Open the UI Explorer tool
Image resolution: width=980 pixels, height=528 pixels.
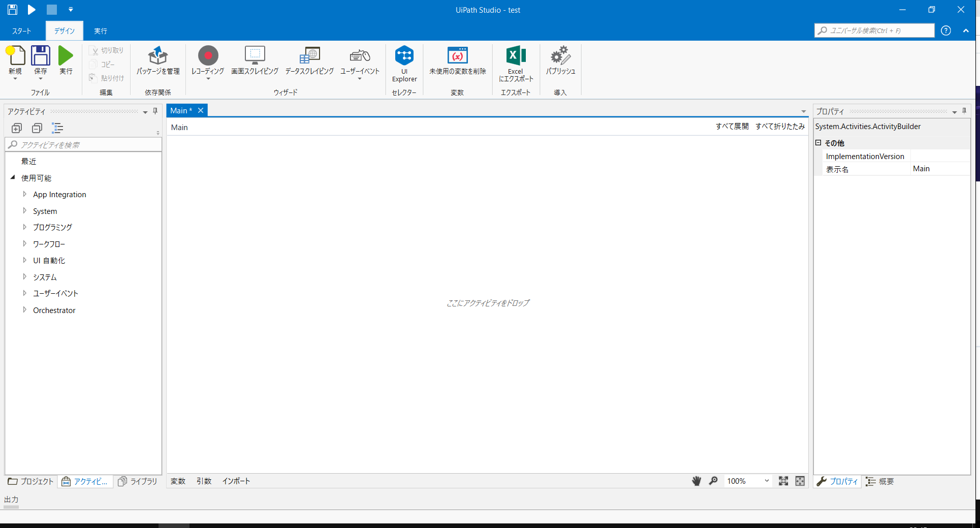point(404,55)
